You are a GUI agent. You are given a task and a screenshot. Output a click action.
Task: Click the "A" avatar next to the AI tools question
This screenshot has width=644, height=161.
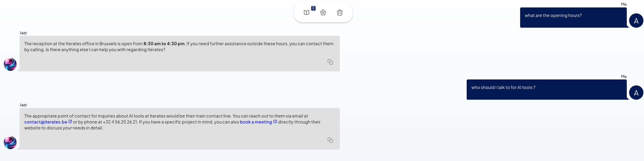click(x=636, y=93)
